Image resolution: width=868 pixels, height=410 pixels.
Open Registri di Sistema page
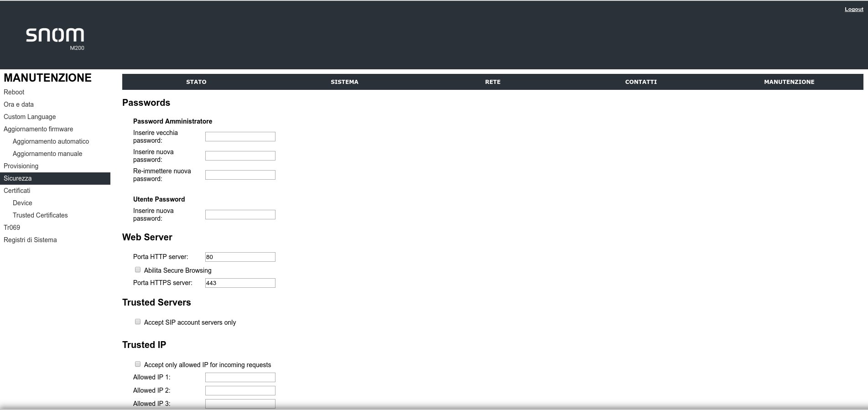30,240
